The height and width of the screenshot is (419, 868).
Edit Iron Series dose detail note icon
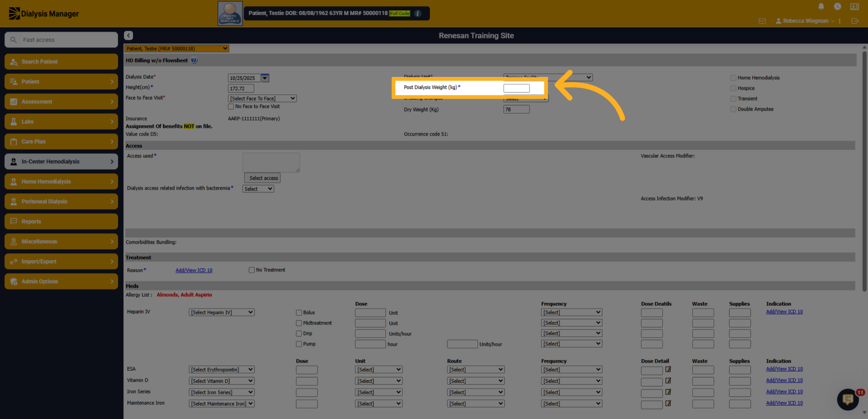668,392
